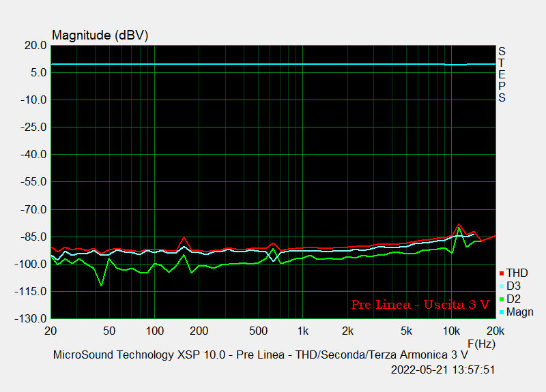Click the 50 frequency axis tick label
This screenshot has height=392, width=546.
[x=109, y=331]
